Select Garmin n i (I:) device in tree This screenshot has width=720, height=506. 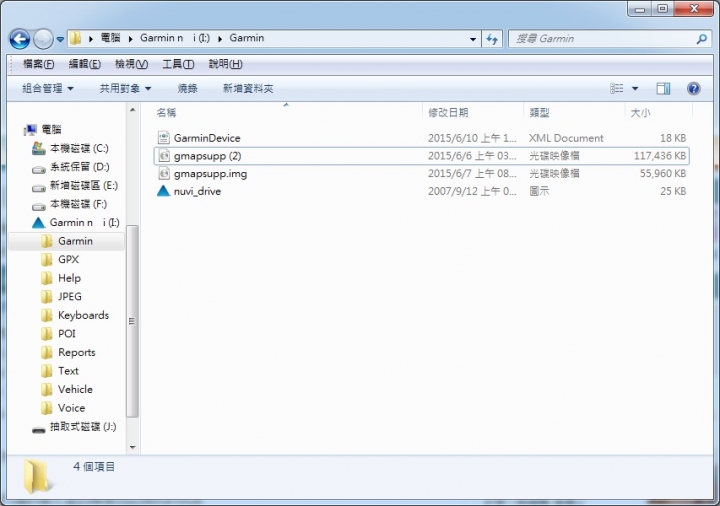tap(84, 223)
